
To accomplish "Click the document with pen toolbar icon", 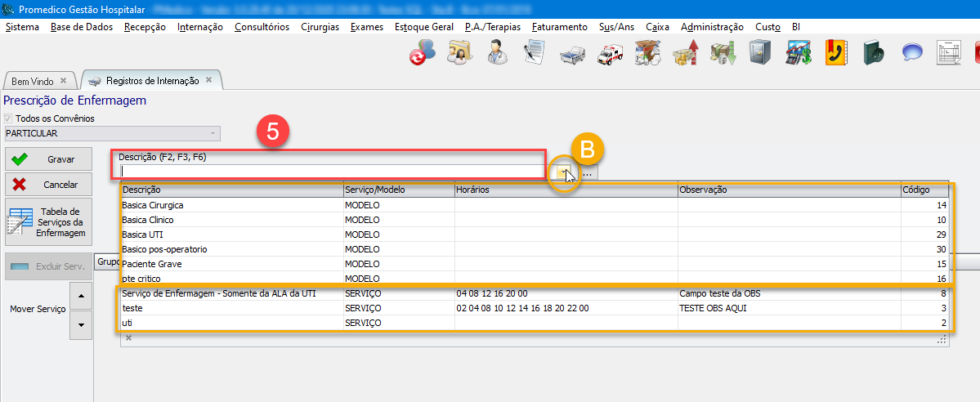I will (534, 54).
